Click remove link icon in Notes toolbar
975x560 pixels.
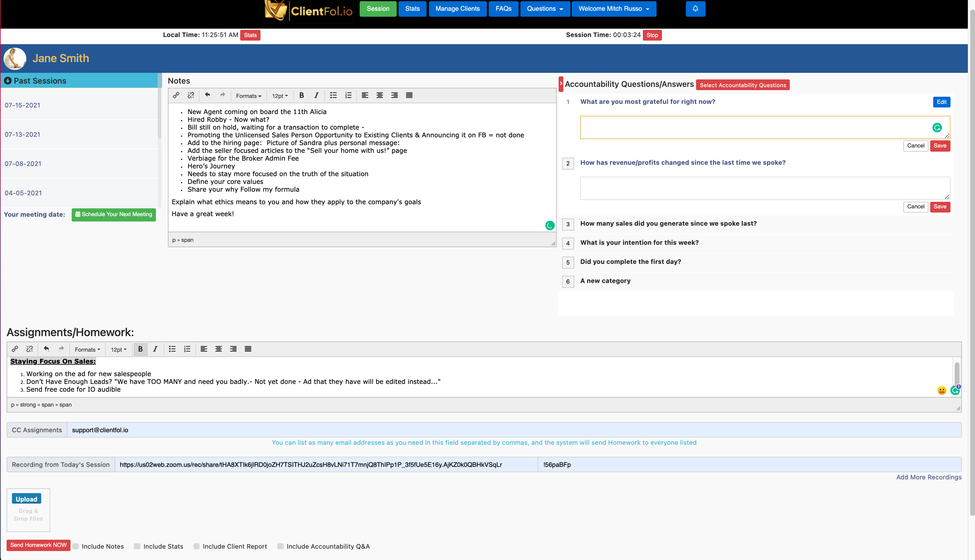click(191, 96)
